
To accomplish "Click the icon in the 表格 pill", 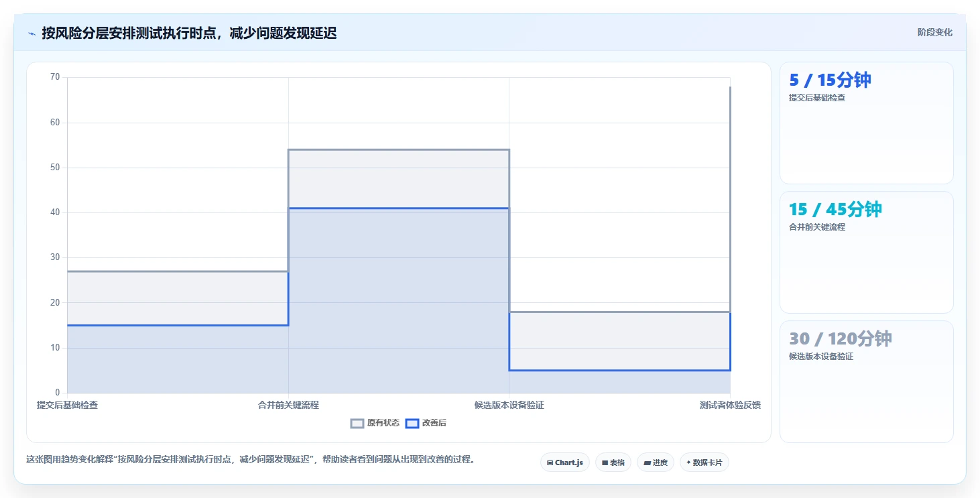I will pyautogui.click(x=605, y=462).
